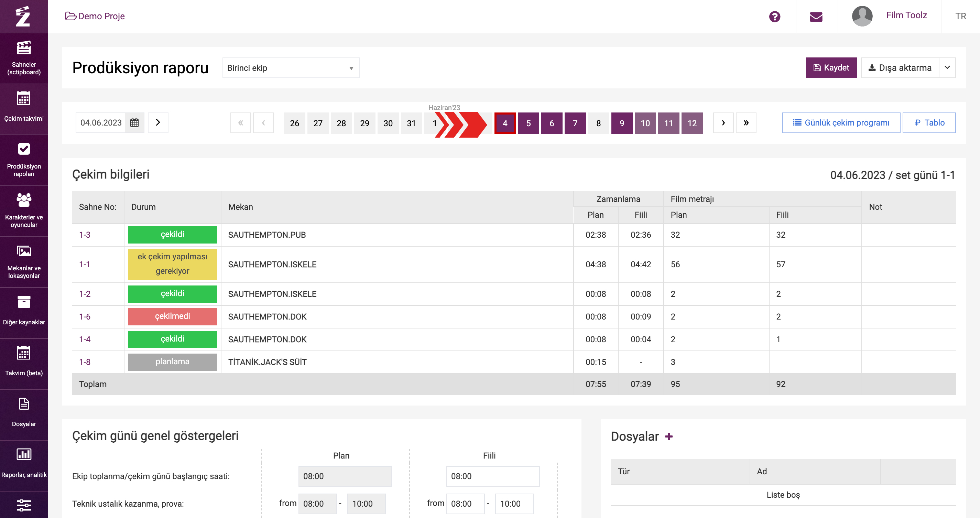Open Dosyalar sidebar section
The height and width of the screenshot is (518, 980).
pyautogui.click(x=24, y=415)
